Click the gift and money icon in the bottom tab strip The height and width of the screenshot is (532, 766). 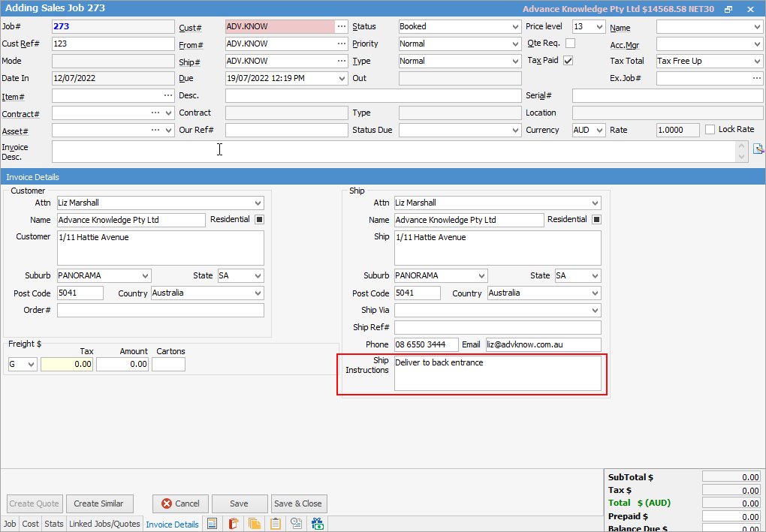pos(318,524)
